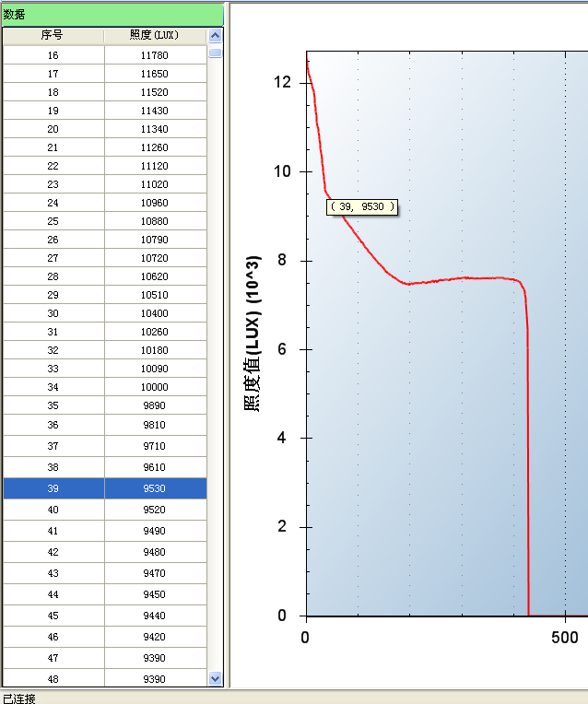Click the scroll up arrow of data table
Image resolution: width=588 pixels, height=704 pixels.
pyautogui.click(x=215, y=36)
